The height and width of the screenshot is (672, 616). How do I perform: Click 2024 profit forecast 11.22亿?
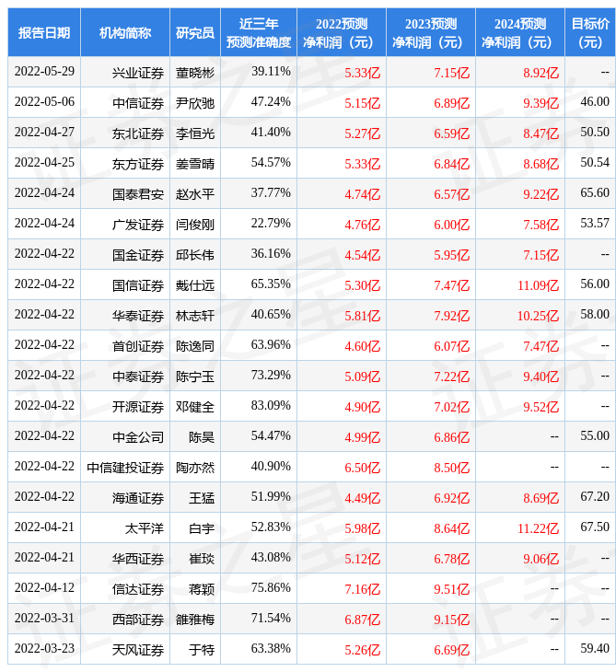pyautogui.click(x=538, y=529)
